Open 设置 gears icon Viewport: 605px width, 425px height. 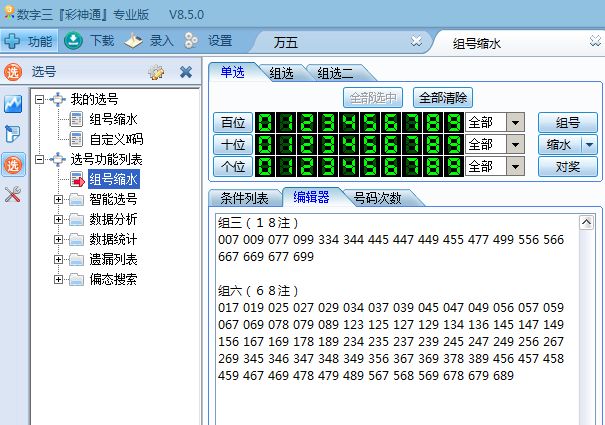pos(191,41)
